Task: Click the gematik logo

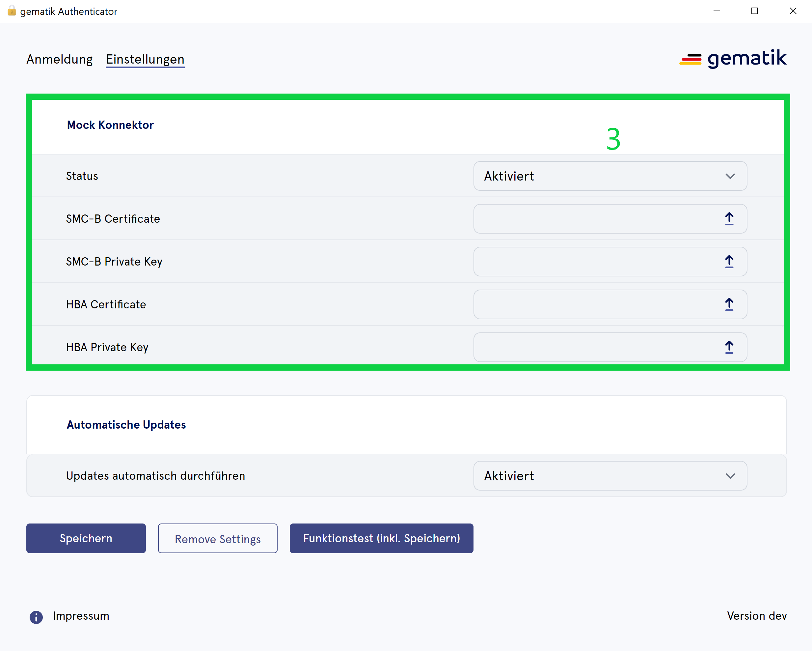Action: point(733,59)
